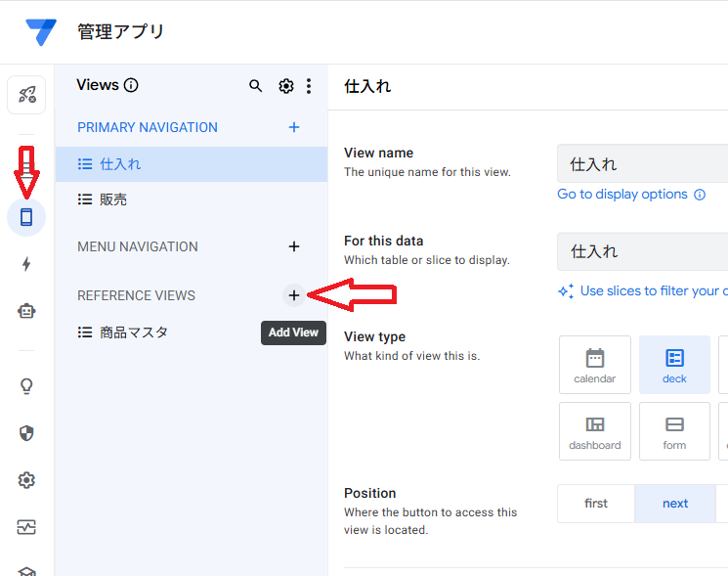Image resolution: width=728 pixels, height=576 pixels.
Task: Open the chatbot robot icon in sidebar
Action: tap(26, 311)
